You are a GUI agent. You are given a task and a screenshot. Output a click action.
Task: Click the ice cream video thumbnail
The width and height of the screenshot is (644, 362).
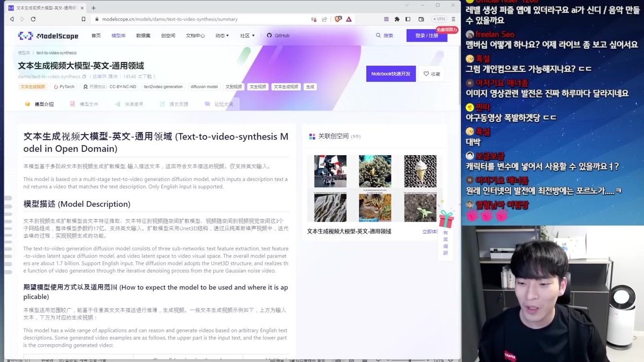[x=420, y=171]
